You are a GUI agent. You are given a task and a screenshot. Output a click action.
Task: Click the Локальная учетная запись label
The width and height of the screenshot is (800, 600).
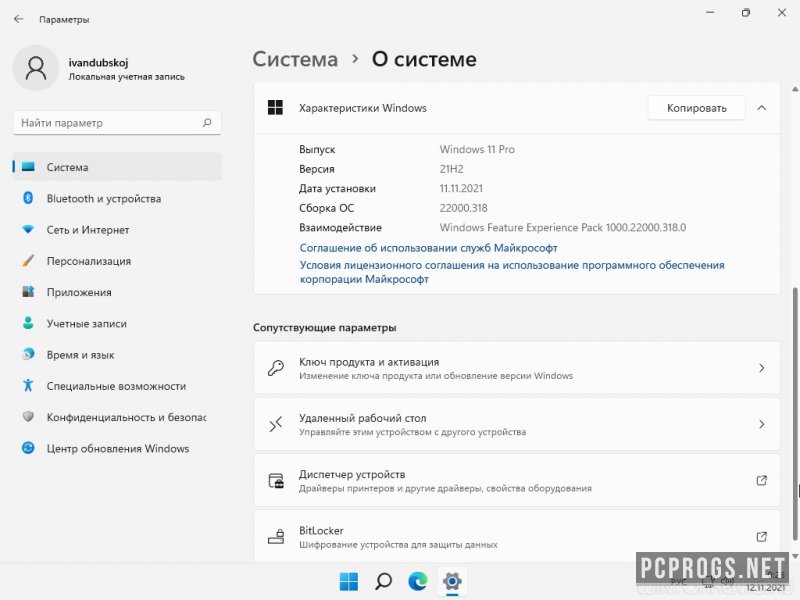pyautogui.click(x=127, y=77)
